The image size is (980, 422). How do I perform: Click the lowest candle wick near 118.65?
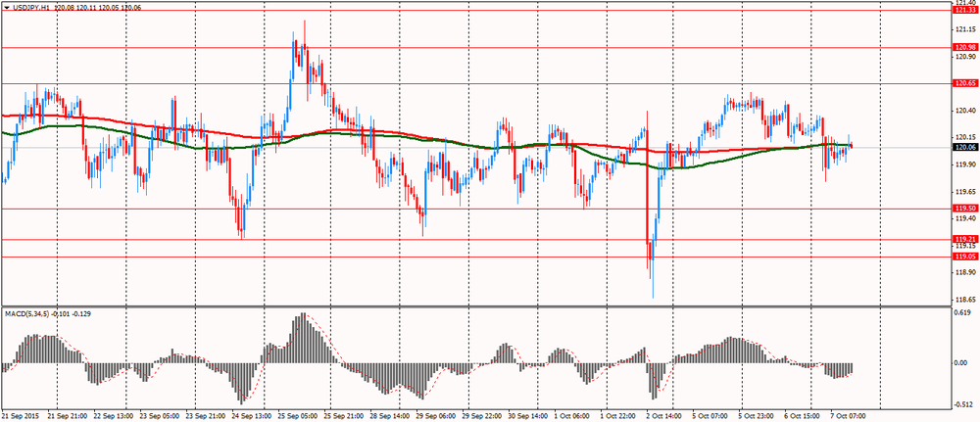[x=653, y=296]
